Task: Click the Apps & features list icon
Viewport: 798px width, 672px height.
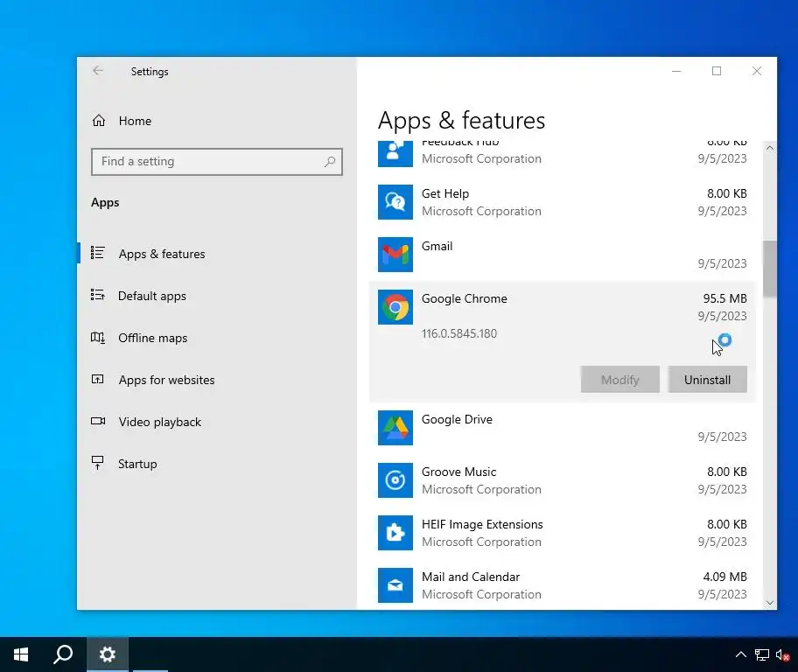Action: (98, 253)
